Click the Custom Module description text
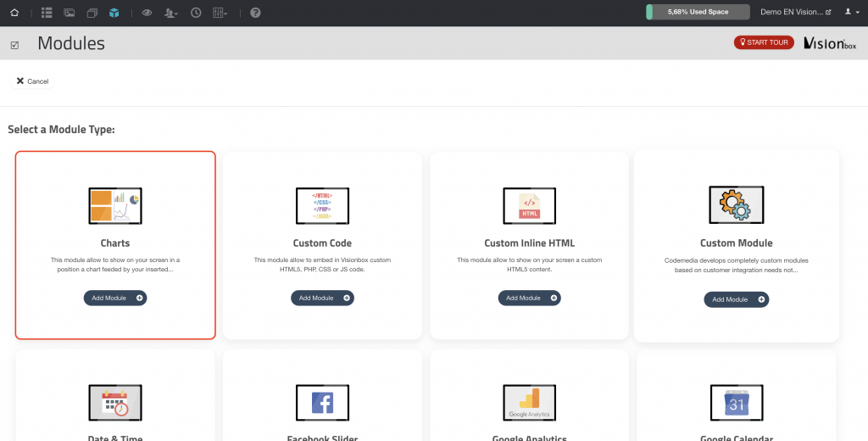The width and height of the screenshot is (868, 441). coord(737,265)
